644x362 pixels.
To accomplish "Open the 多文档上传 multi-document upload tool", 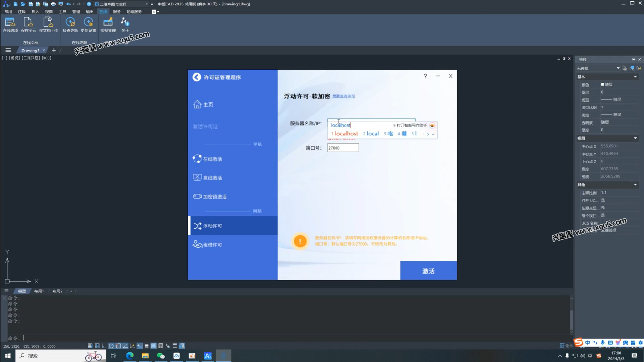I will click(x=48, y=25).
